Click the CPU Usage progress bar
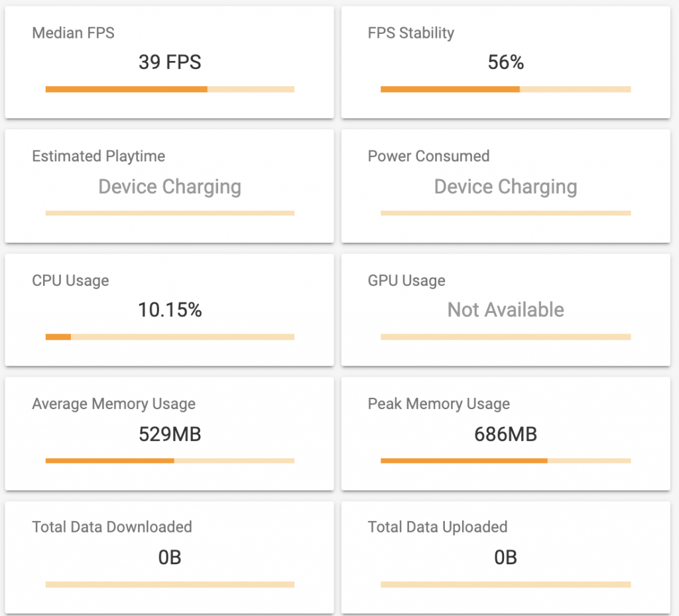The image size is (679, 616). click(170, 337)
